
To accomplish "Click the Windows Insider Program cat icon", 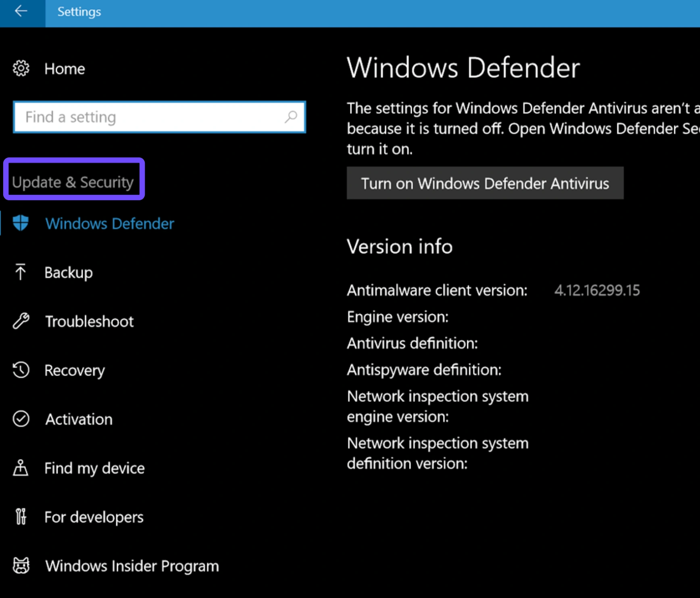I will coord(21,566).
